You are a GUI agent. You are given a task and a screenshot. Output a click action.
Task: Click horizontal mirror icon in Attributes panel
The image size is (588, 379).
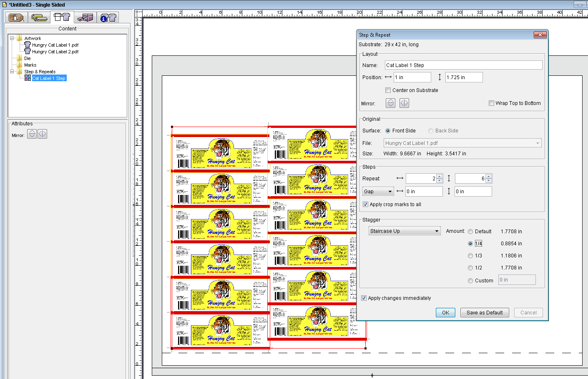[x=43, y=134]
